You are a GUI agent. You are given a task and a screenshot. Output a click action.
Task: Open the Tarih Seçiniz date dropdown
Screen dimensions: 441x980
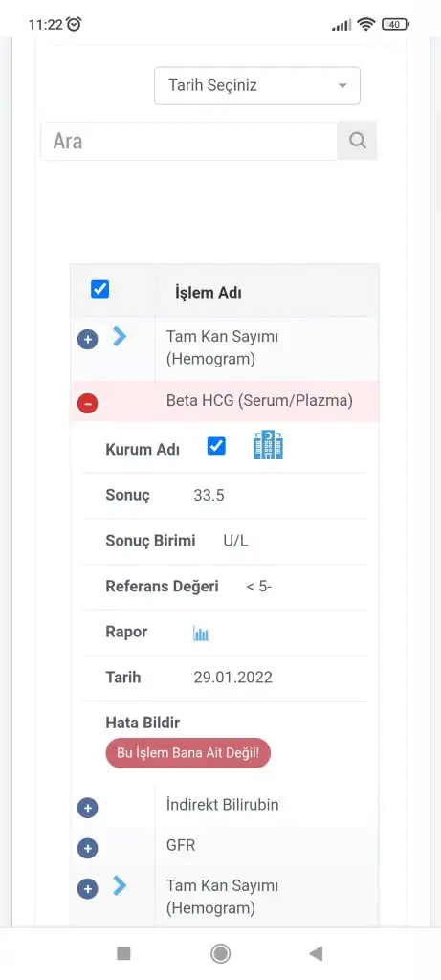(257, 85)
